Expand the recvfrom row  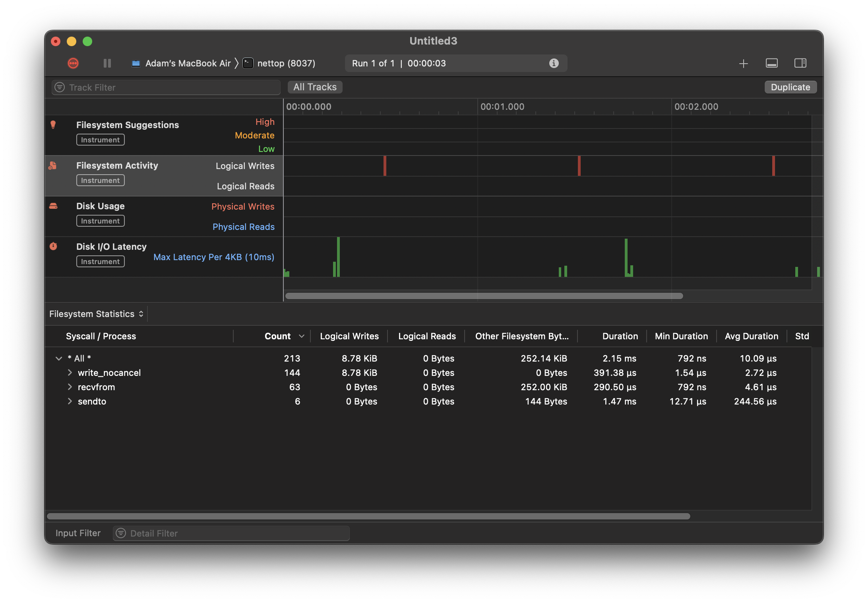point(70,387)
